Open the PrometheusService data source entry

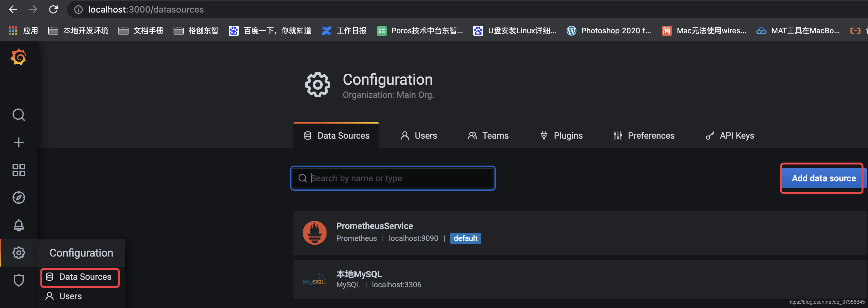point(579,233)
